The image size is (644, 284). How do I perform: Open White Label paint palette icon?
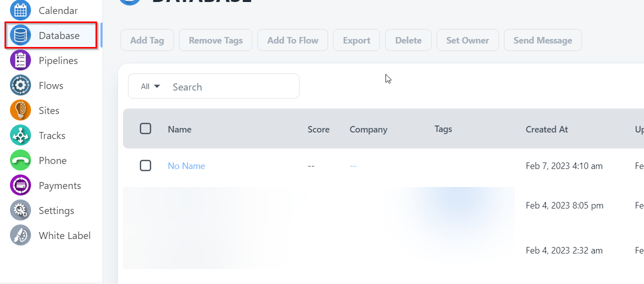[20, 235]
